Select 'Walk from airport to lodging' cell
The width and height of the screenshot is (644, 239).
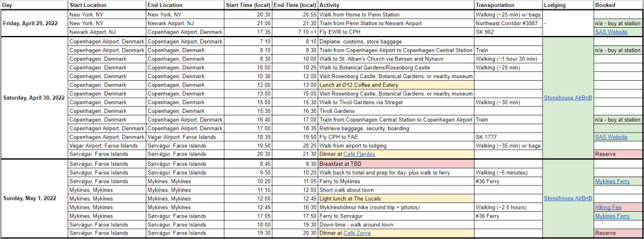pos(396,146)
